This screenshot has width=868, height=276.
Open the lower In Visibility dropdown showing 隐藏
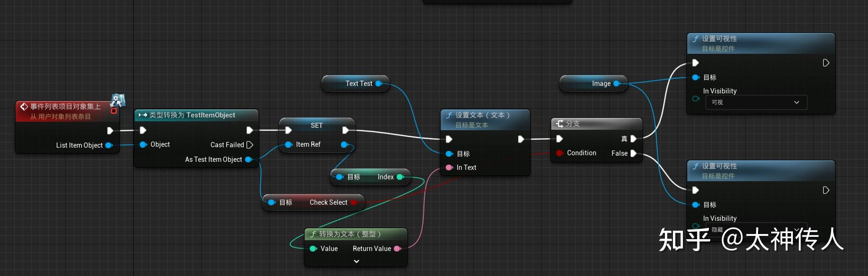756,229
